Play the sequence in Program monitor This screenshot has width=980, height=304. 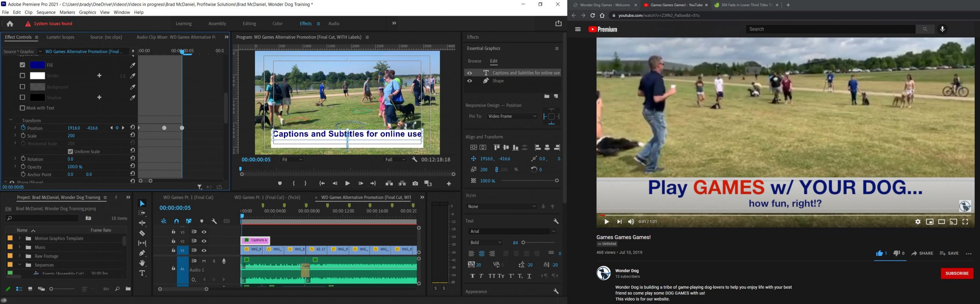pos(347,184)
